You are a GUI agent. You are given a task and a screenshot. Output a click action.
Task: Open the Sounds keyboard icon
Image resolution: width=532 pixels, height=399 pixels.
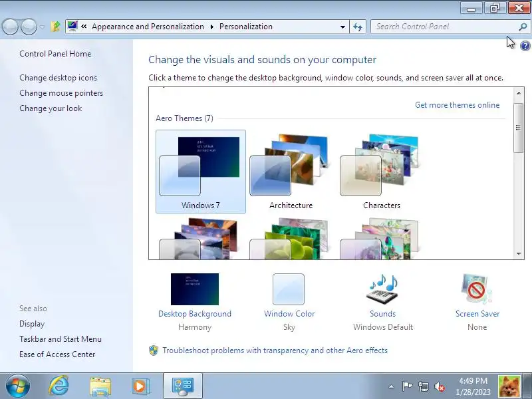tap(382, 289)
